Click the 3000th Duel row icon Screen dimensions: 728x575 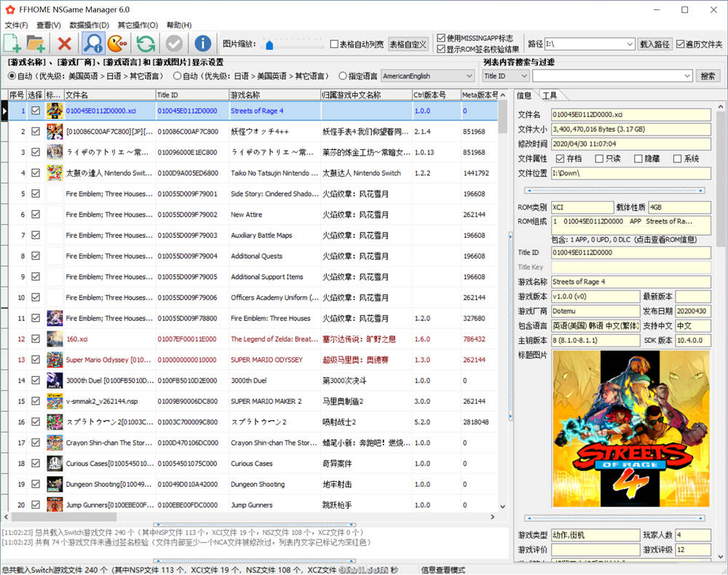[55, 381]
